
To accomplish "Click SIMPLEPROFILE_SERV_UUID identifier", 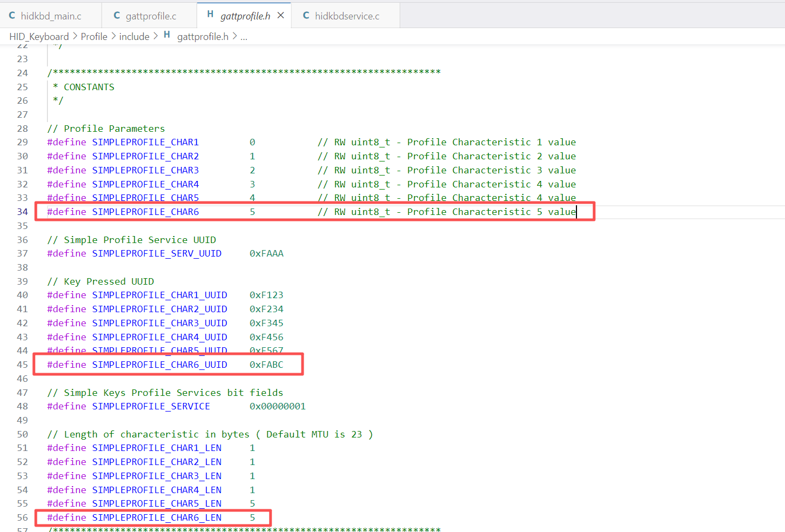I will click(157, 253).
